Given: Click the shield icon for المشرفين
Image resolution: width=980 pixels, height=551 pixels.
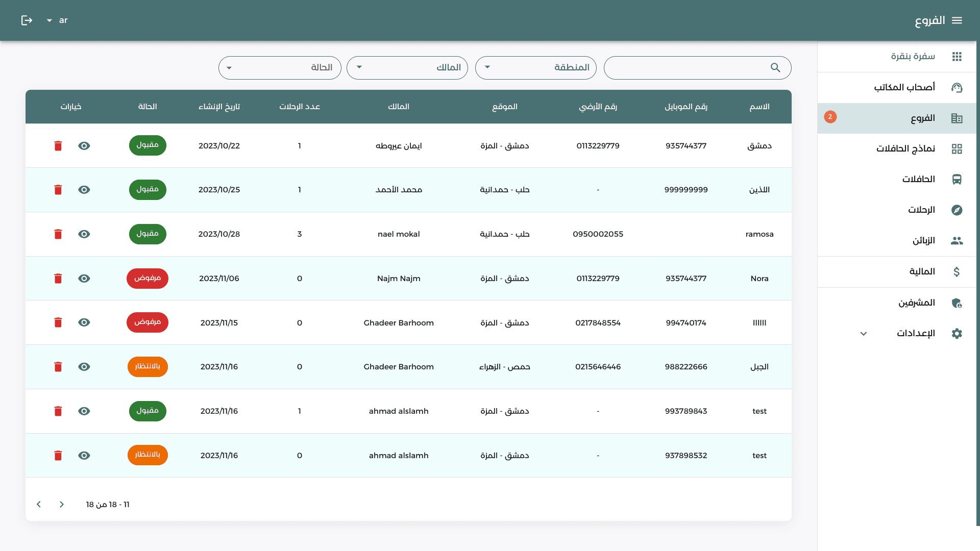Looking at the screenshot, I should coord(957,303).
